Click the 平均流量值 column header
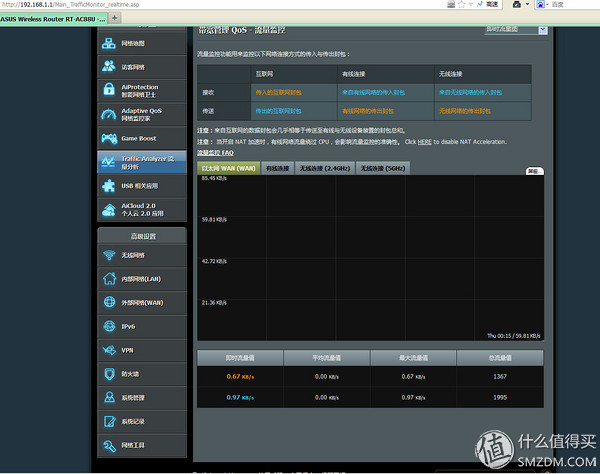Screen dimensions: 600x474 click(327, 358)
